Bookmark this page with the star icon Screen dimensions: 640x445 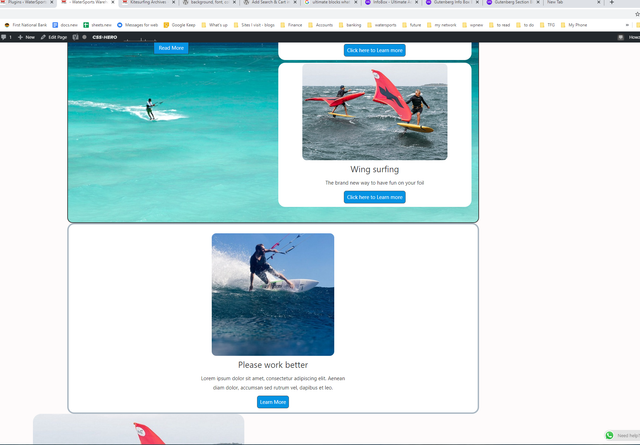tap(637, 14)
